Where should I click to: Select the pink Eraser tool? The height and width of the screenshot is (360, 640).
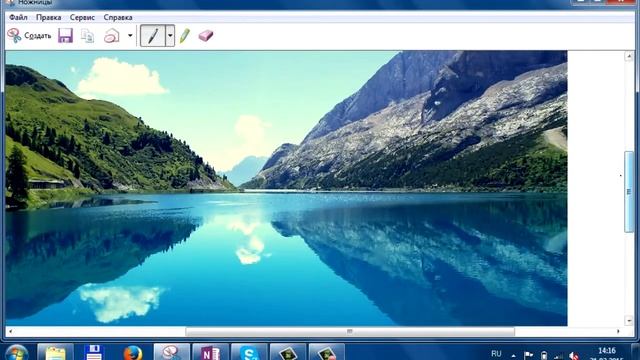point(206,36)
